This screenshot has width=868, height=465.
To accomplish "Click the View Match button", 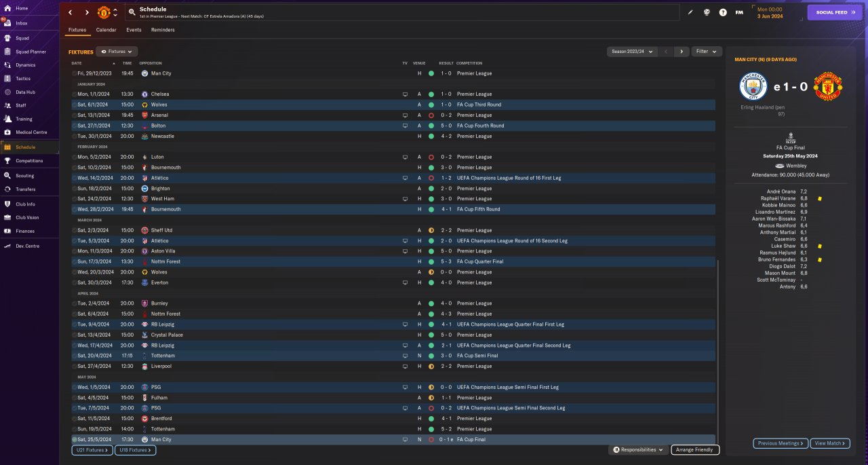I will click(829, 443).
